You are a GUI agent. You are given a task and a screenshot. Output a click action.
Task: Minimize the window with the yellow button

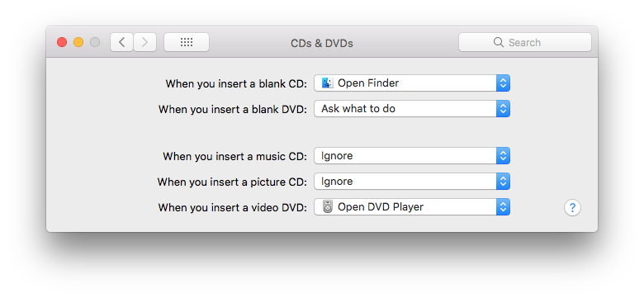[x=78, y=42]
